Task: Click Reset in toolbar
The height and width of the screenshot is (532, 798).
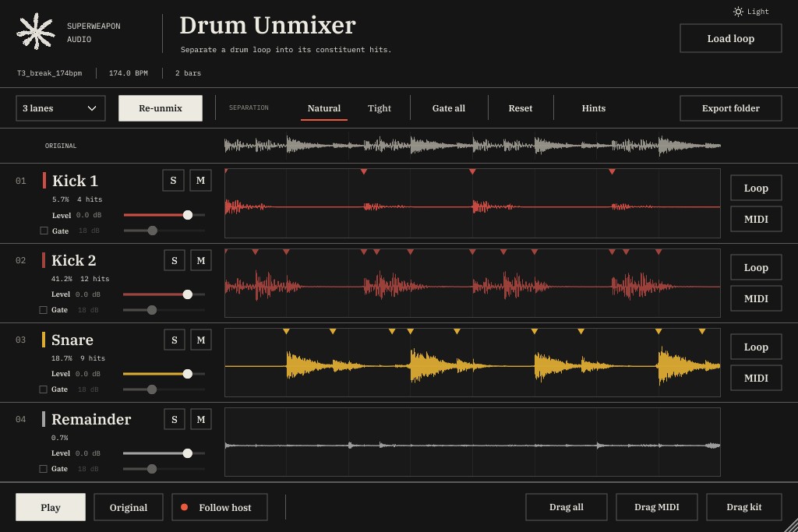Action: tap(520, 108)
